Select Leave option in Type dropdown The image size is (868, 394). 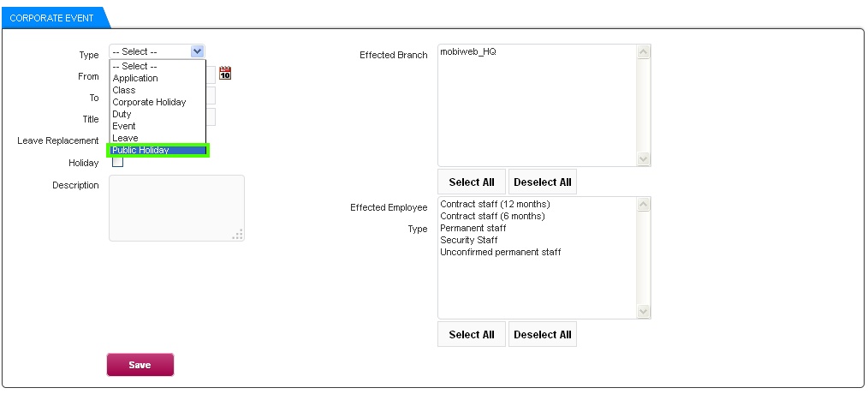[x=158, y=138]
